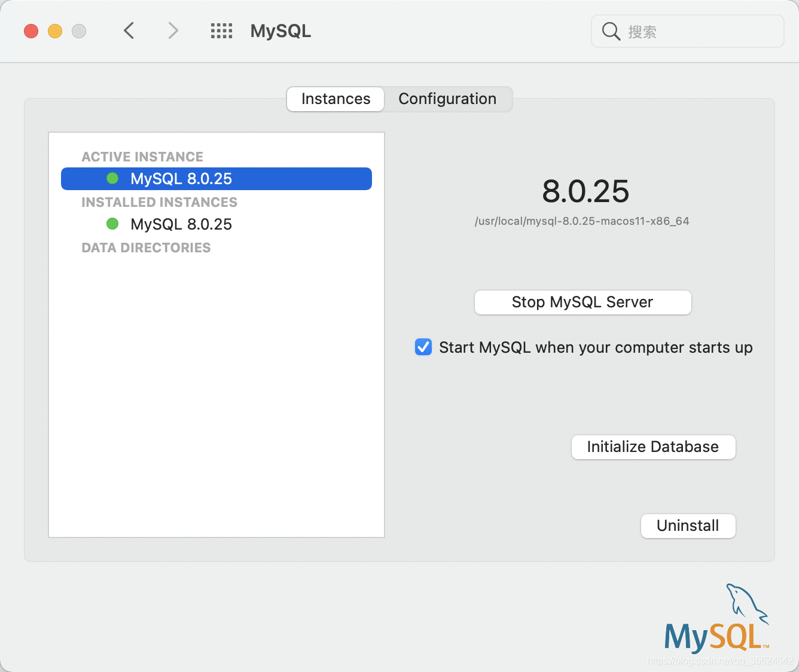This screenshot has height=672, width=799.
Task: Click the Stop MySQL Server button
Action: coord(582,302)
